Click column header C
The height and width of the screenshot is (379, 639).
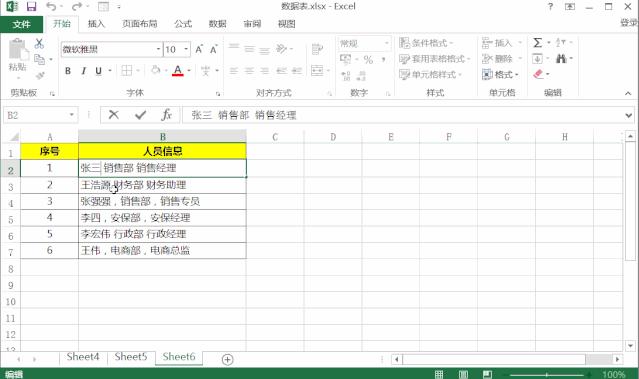(x=275, y=137)
